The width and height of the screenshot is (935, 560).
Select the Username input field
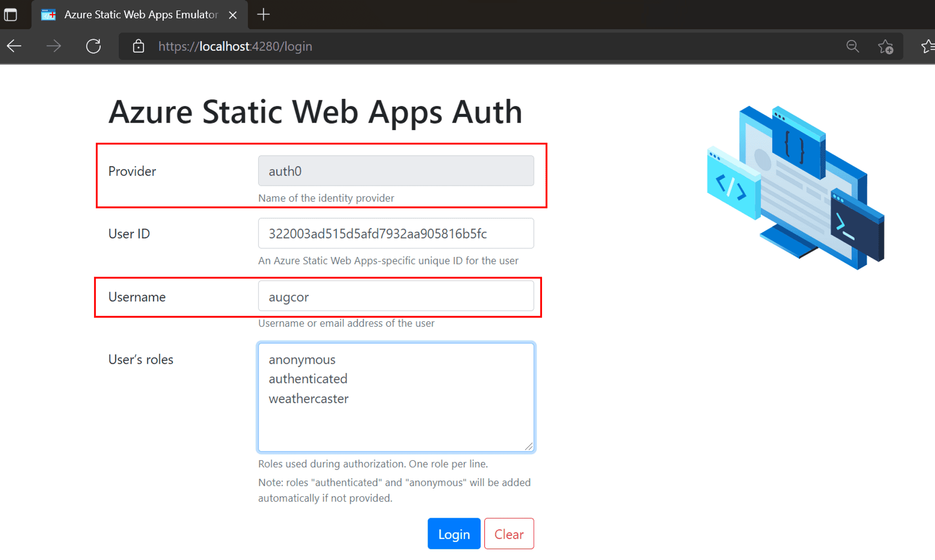coord(396,296)
